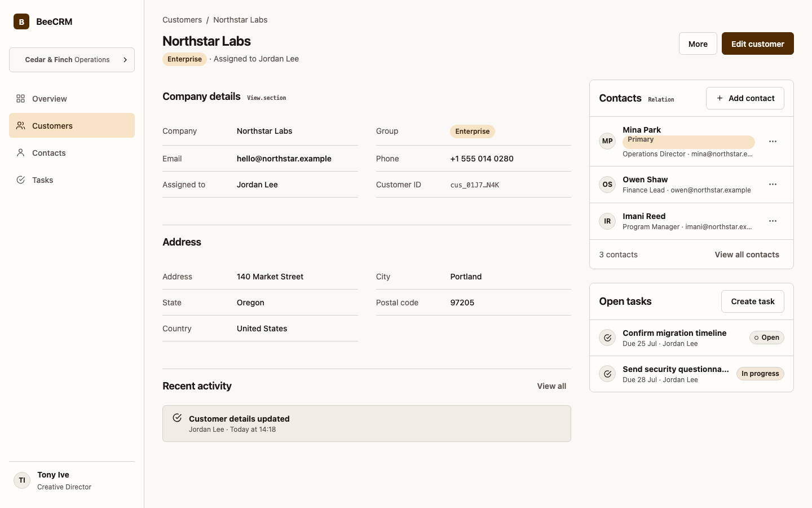Click the Portland city value
812x508 pixels.
[x=466, y=277]
